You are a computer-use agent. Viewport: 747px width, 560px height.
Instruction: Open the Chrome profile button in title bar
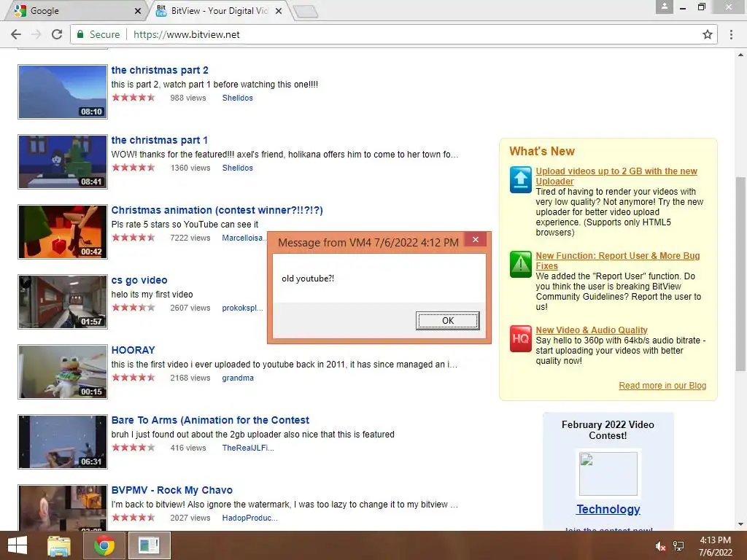pyautogui.click(x=664, y=7)
